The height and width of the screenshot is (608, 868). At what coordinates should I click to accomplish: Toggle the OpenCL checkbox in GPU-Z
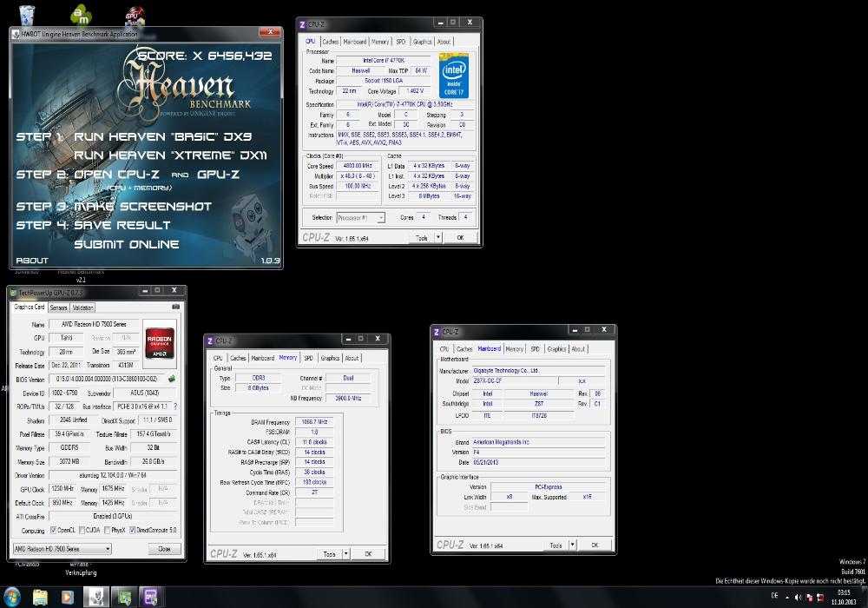[x=53, y=530]
